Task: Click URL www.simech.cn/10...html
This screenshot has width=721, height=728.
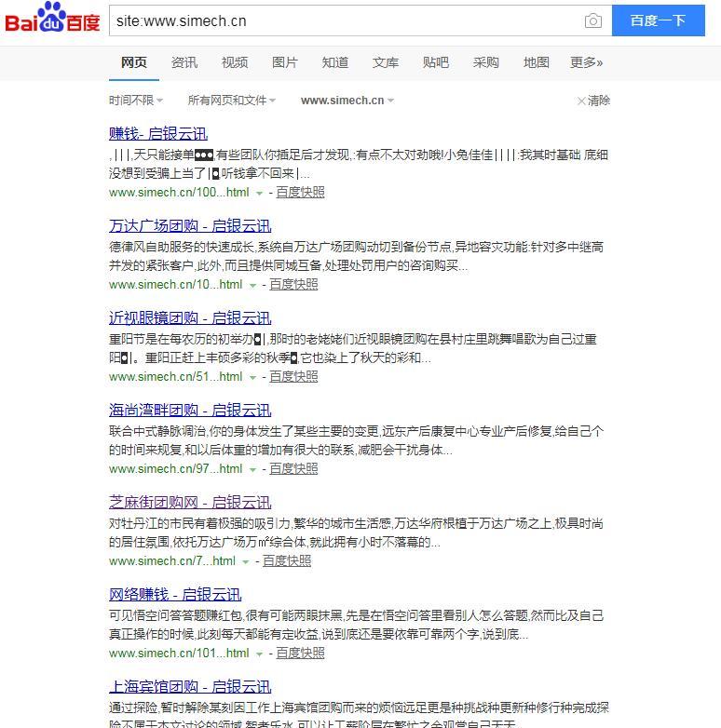Action: click(176, 284)
